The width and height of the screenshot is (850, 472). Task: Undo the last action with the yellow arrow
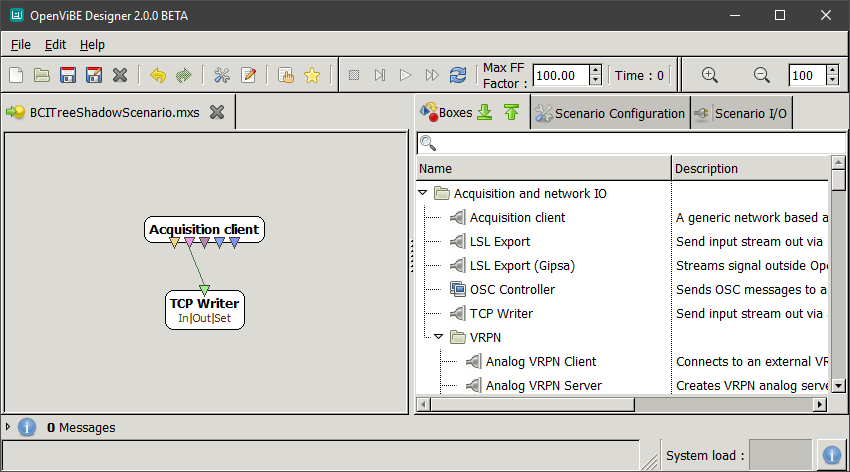158,75
